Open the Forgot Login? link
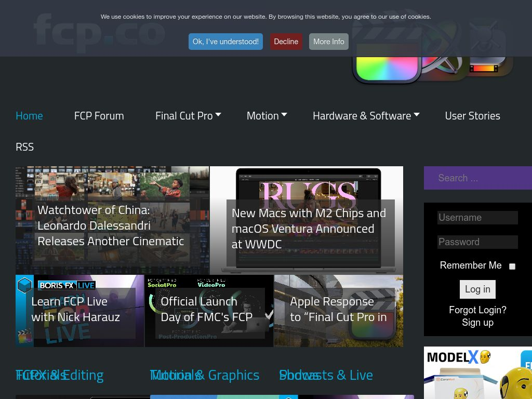Screen dimensions: 532x399 pos(477,310)
